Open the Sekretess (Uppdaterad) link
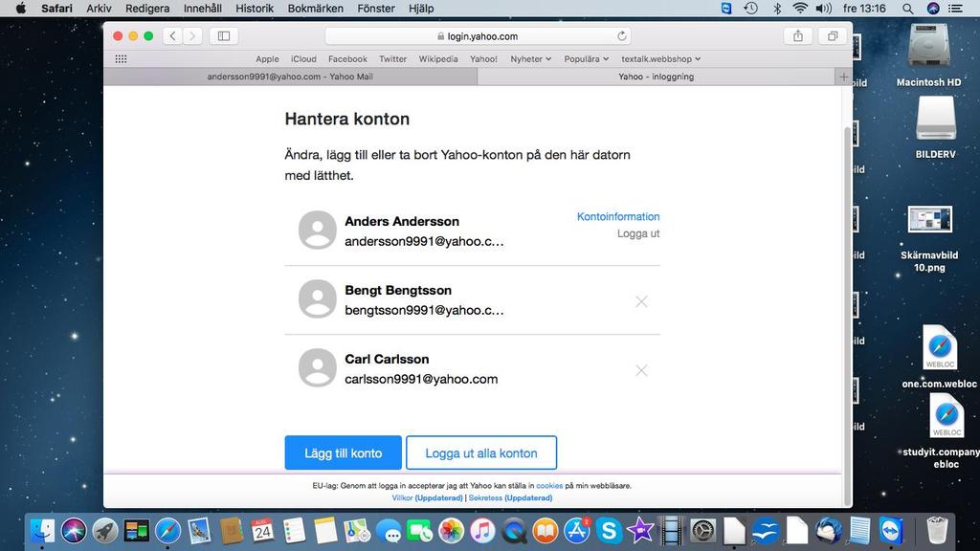This screenshot has height=551, width=980. pos(511,497)
